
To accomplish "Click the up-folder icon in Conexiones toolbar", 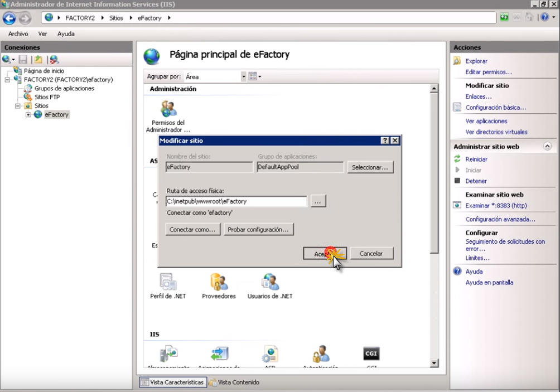I will (x=38, y=60).
